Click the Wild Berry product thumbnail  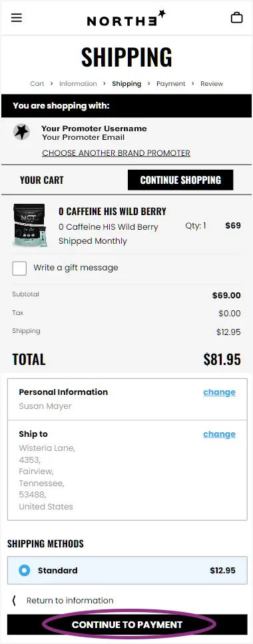30,225
